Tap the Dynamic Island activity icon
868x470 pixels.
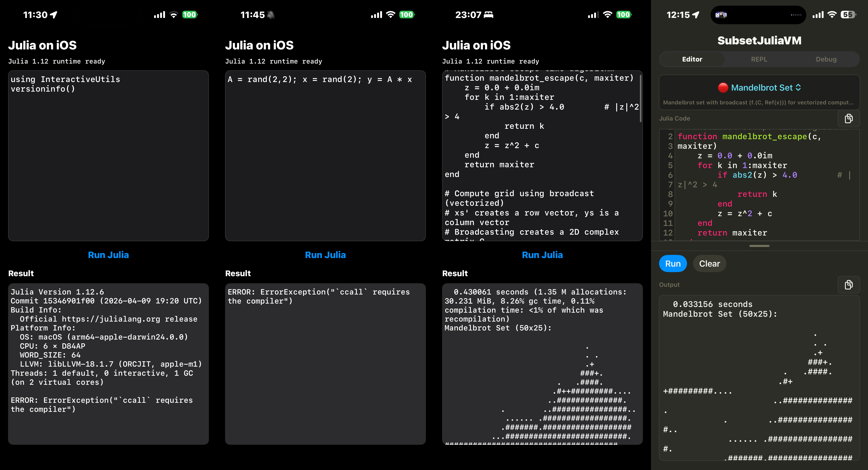(721, 15)
